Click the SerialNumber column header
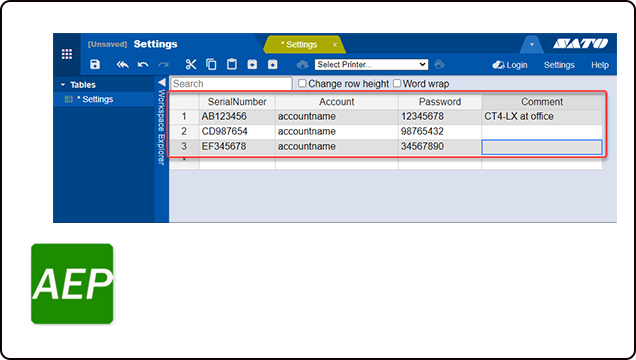 tap(237, 102)
